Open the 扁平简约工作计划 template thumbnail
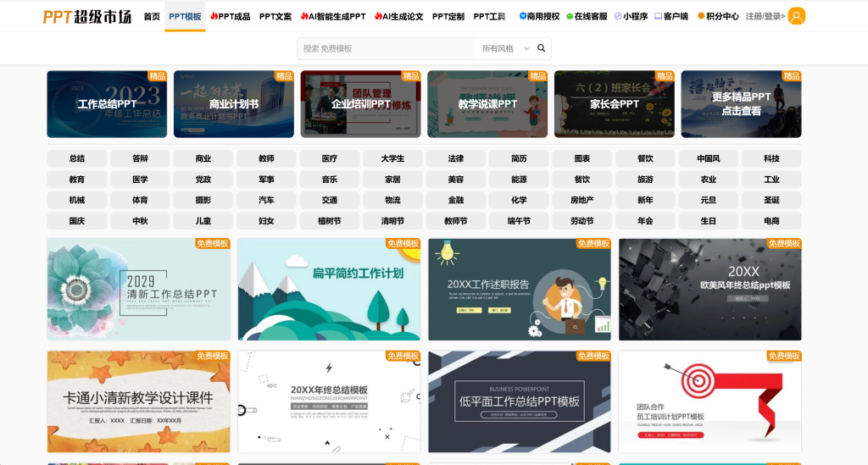Screen dimensions: 868x465 (x=329, y=289)
